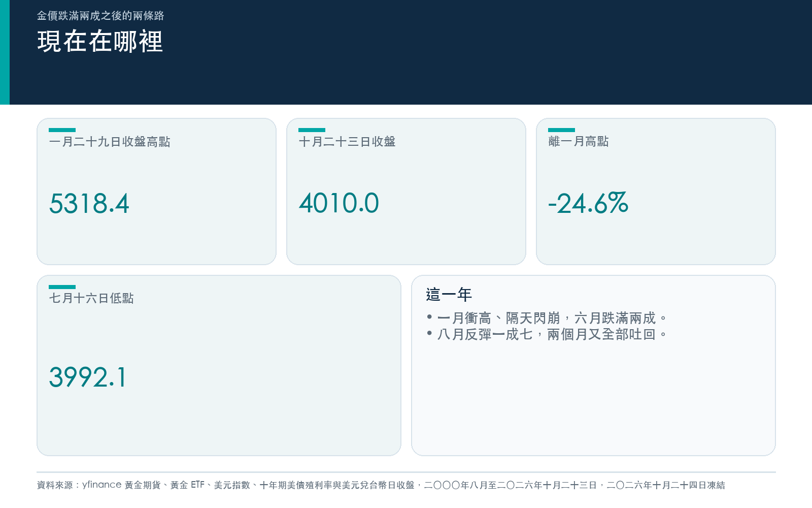Select the value 3992.1

click(x=87, y=377)
